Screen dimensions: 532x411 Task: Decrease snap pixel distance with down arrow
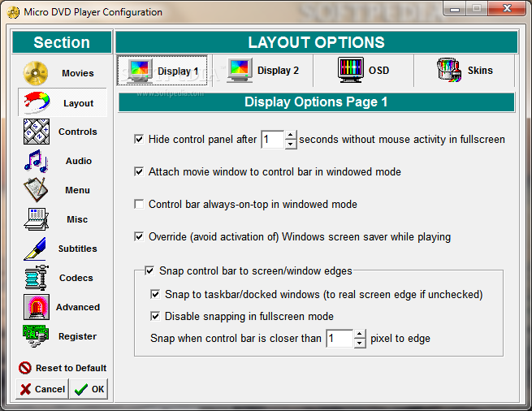360,343
